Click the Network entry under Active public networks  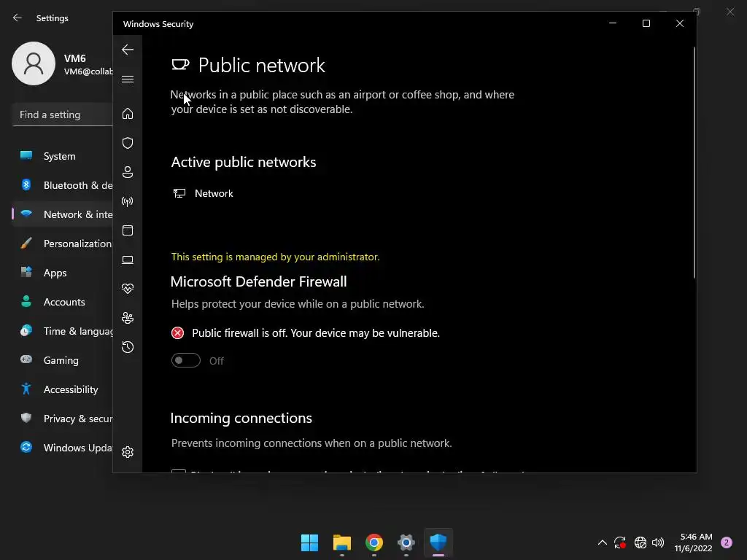204,193
